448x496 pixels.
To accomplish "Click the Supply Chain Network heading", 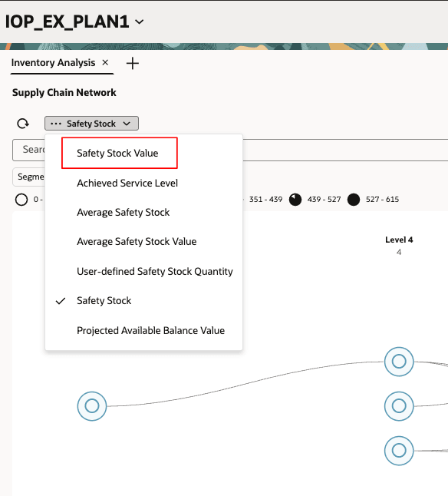I will pyautogui.click(x=64, y=93).
